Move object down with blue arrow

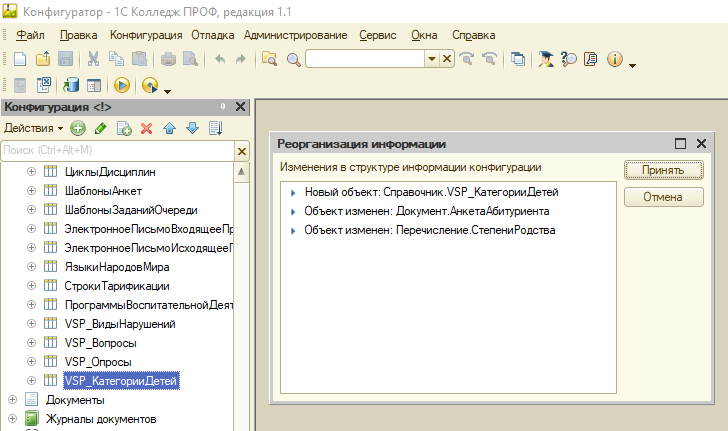pyautogui.click(x=192, y=128)
